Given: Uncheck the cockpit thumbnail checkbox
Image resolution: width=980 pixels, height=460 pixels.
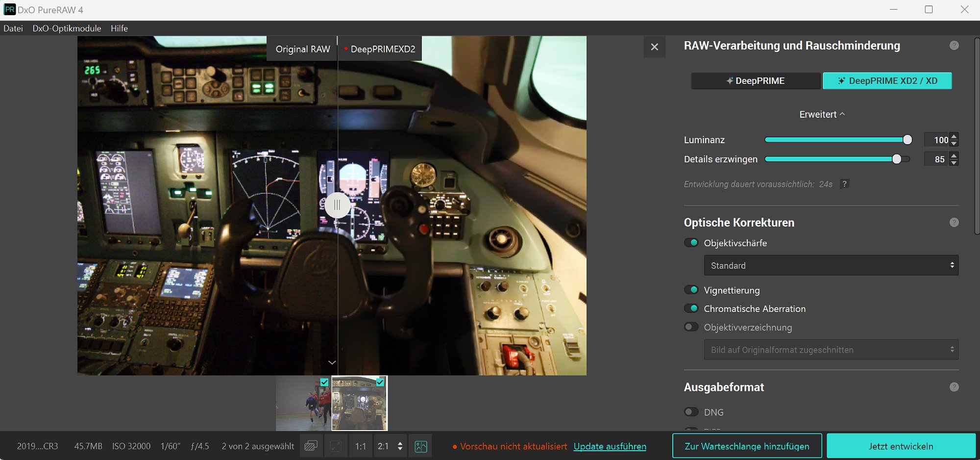Looking at the screenshot, I should (x=380, y=382).
